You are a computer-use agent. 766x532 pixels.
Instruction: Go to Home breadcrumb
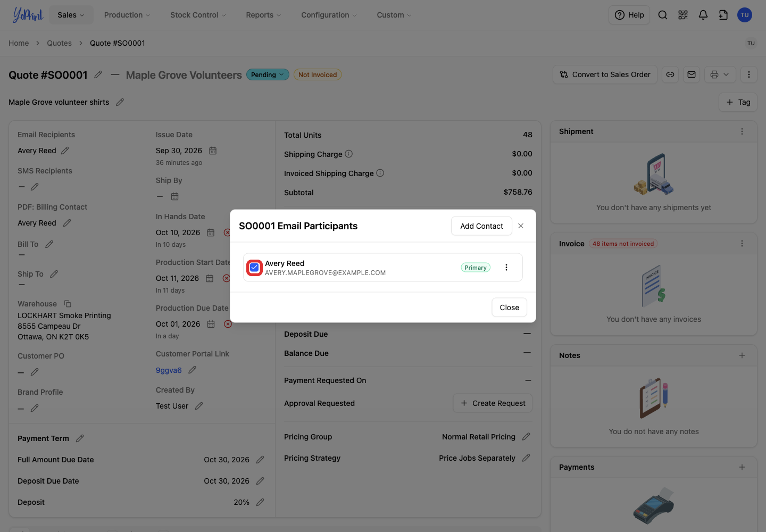(x=19, y=43)
